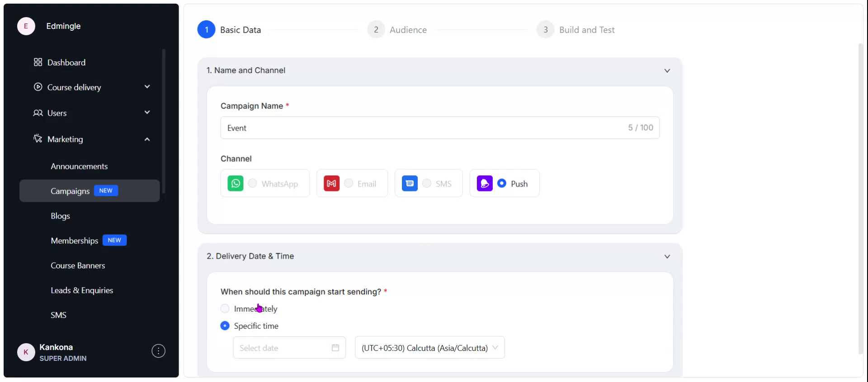The image size is (868, 382).
Task: Select the Push radio button
Action: click(x=502, y=183)
